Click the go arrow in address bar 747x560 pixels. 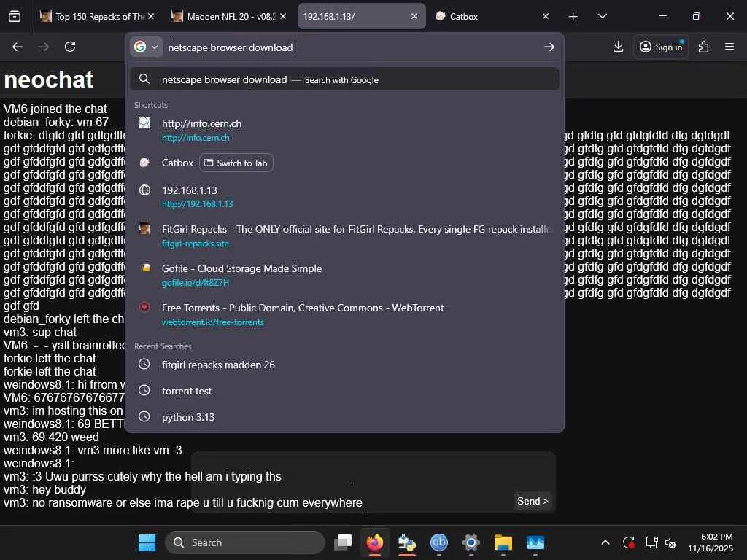click(x=549, y=47)
